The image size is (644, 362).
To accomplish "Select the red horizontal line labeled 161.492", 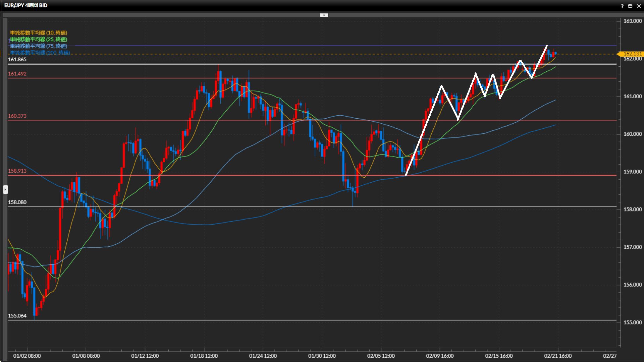I will point(134,78).
